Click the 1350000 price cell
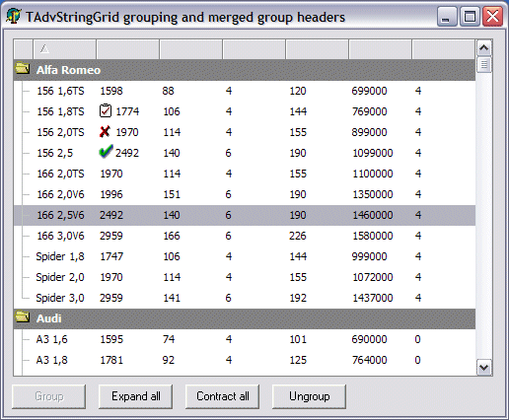Image resolution: width=509 pixels, height=420 pixels. [x=373, y=194]
